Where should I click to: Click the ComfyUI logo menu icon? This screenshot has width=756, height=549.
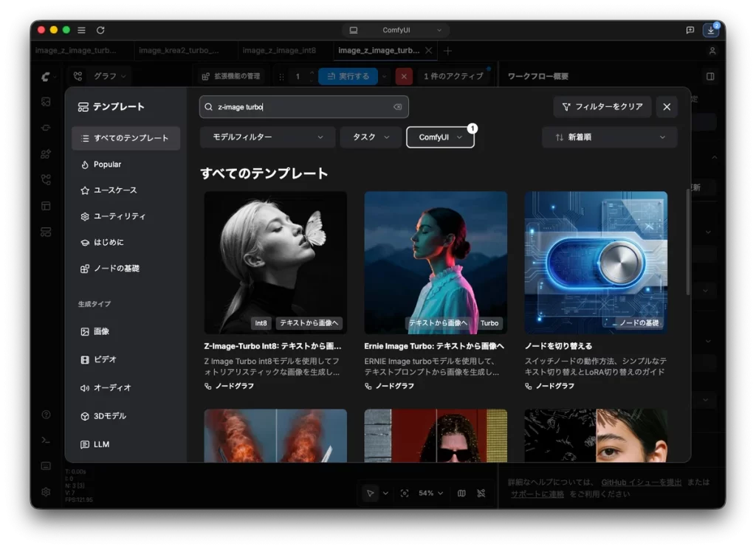pyautogui.click(x=47, y=76)
